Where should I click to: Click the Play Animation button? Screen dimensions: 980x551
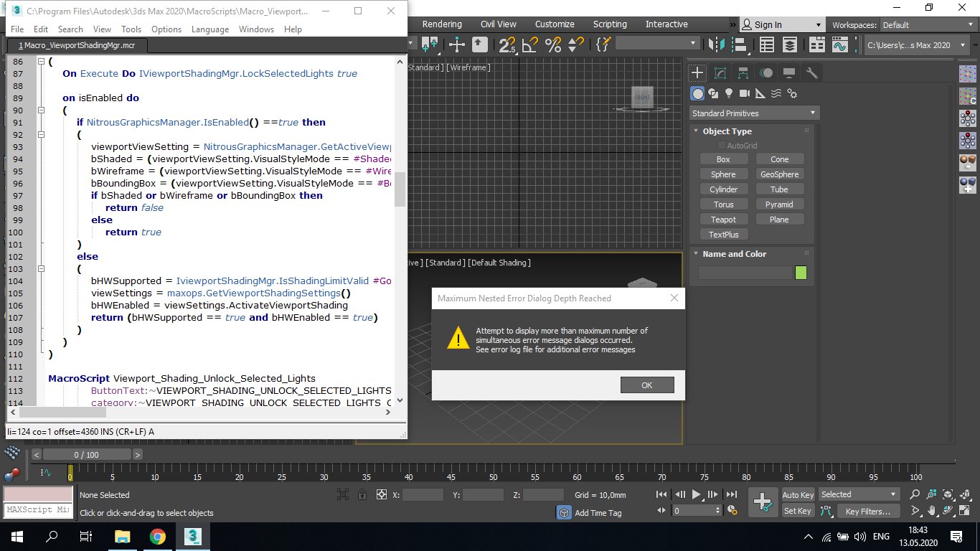click(696, 494)
